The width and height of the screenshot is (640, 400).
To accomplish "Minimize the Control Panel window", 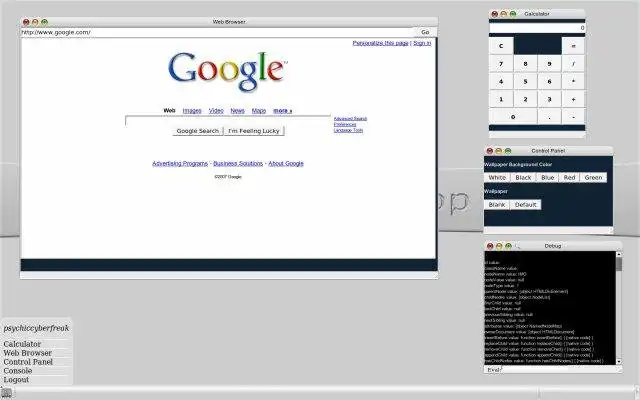I will coord(499,151).
